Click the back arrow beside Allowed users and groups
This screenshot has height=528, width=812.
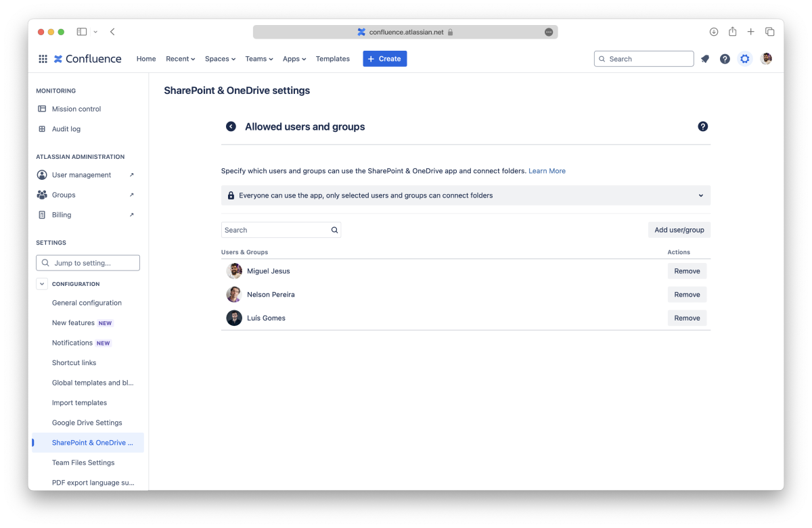[231, 126]
